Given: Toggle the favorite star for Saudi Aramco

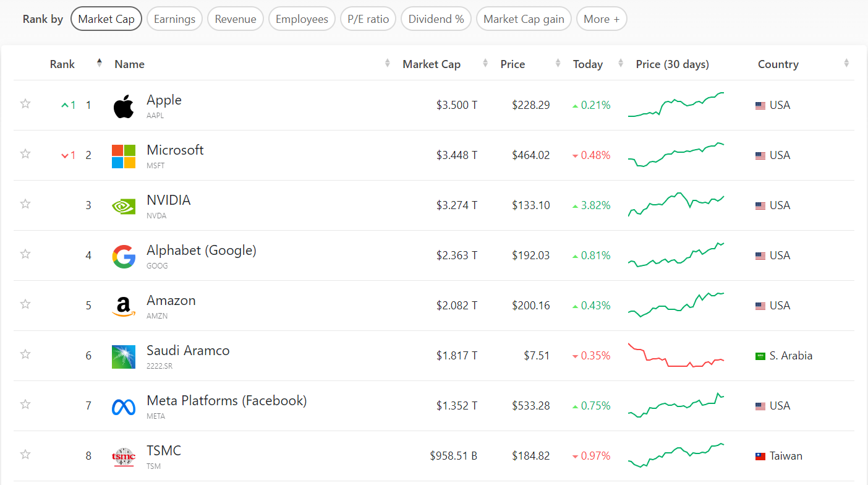Looking at the screenshot, I should pyautogui.click(x=25, y=354).
